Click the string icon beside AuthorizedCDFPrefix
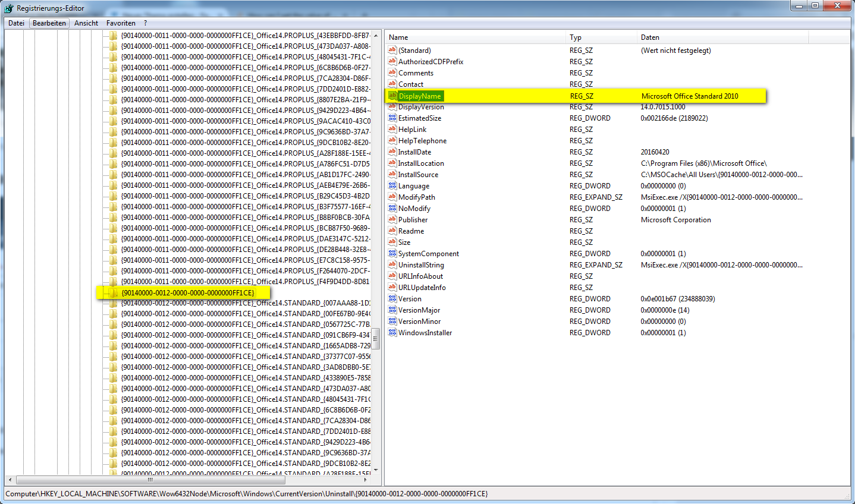This screenshot has width=855, height=504. (392, 61)
